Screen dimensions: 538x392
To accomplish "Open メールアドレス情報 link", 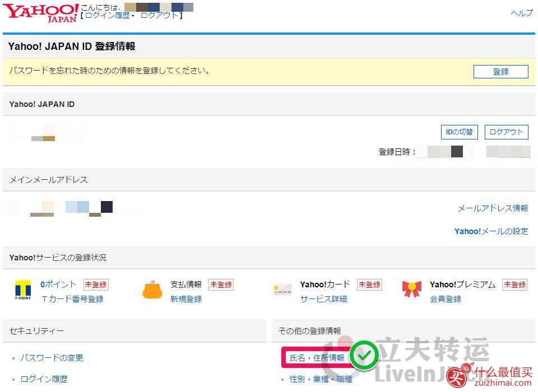I will pos(493,208).
